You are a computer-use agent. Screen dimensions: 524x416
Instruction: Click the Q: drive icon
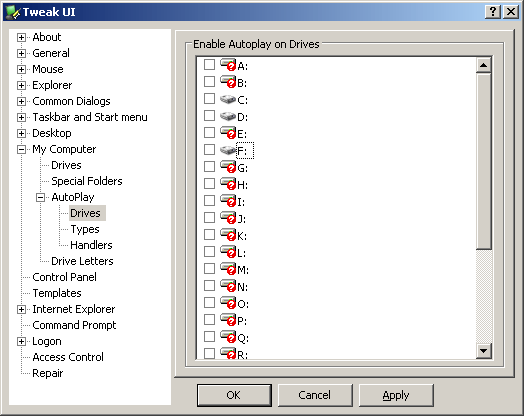(228, 337)
